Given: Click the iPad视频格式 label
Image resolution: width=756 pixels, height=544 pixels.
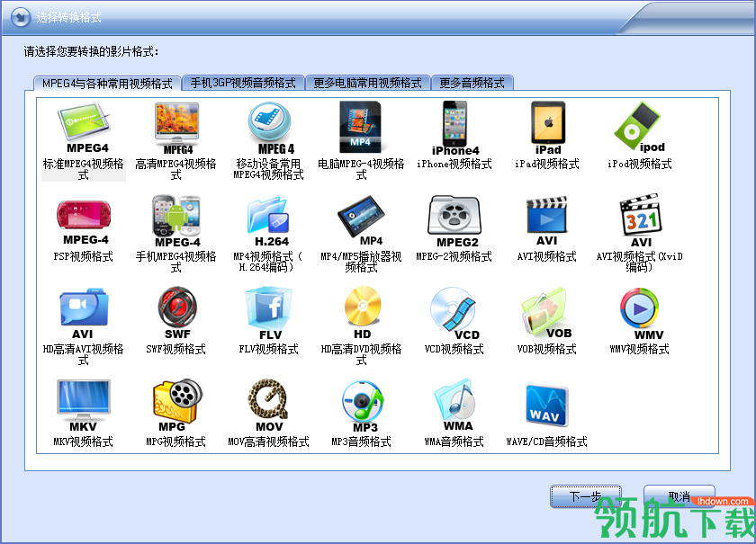Looking at the screenshot, I should 547,164.
